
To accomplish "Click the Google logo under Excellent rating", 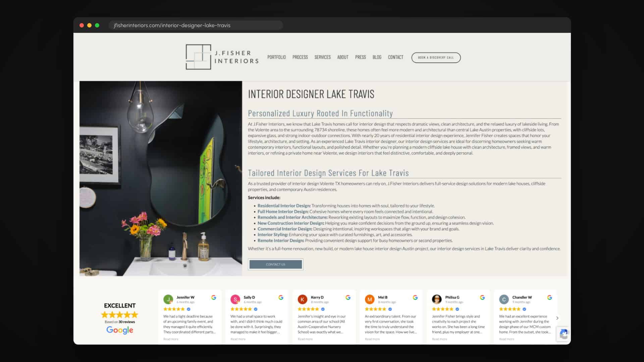I will click(120, 330).
